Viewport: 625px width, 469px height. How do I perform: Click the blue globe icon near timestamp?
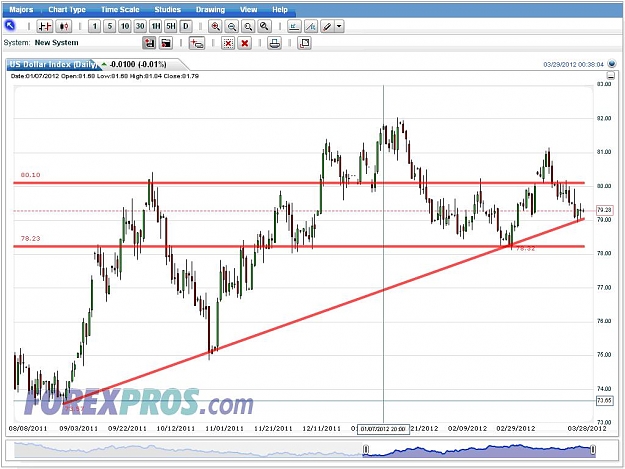point(611,64)
